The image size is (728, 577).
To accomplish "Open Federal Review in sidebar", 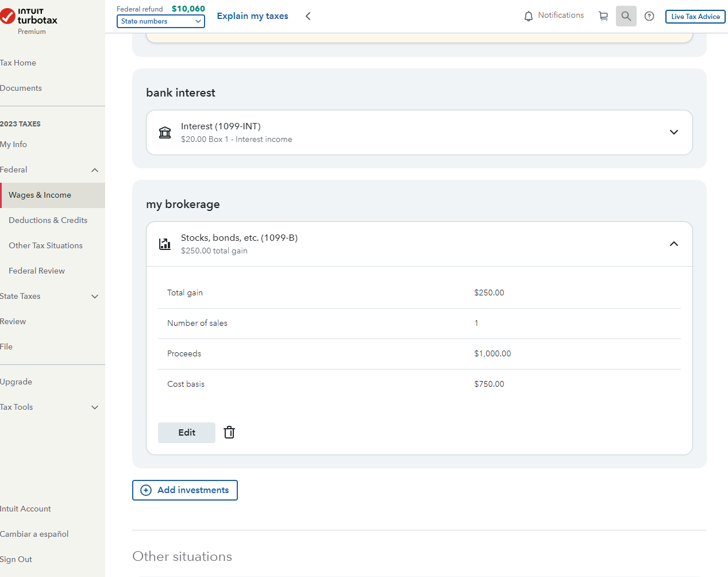I will [37, 271].
